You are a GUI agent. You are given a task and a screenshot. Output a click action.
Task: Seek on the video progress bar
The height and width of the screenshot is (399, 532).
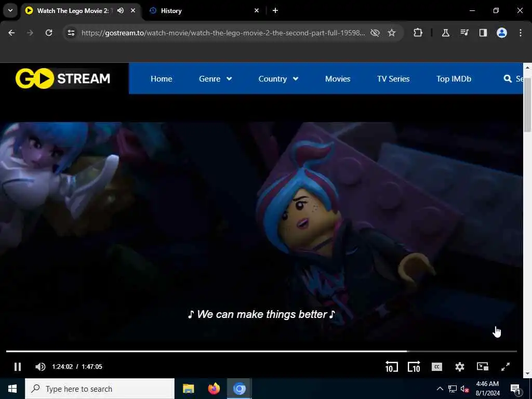pyautogui.click(x=261, y=351)
